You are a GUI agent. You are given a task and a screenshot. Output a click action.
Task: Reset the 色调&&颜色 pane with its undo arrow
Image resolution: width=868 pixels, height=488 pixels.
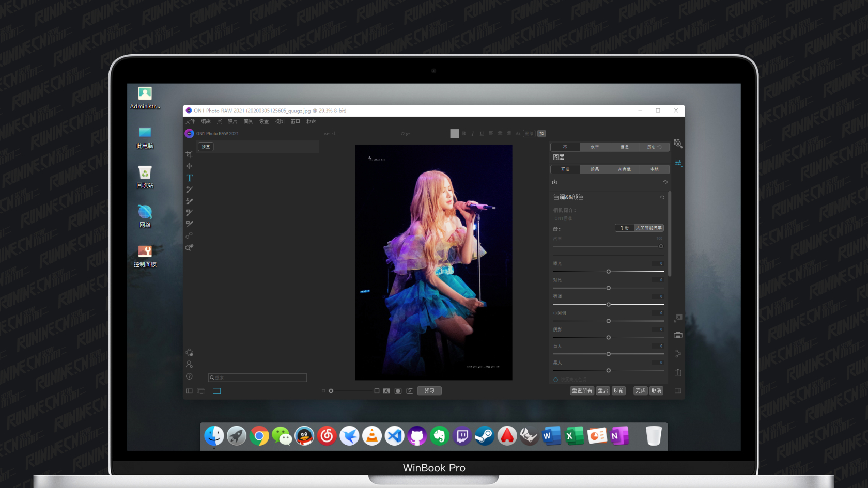click(662, 197)
